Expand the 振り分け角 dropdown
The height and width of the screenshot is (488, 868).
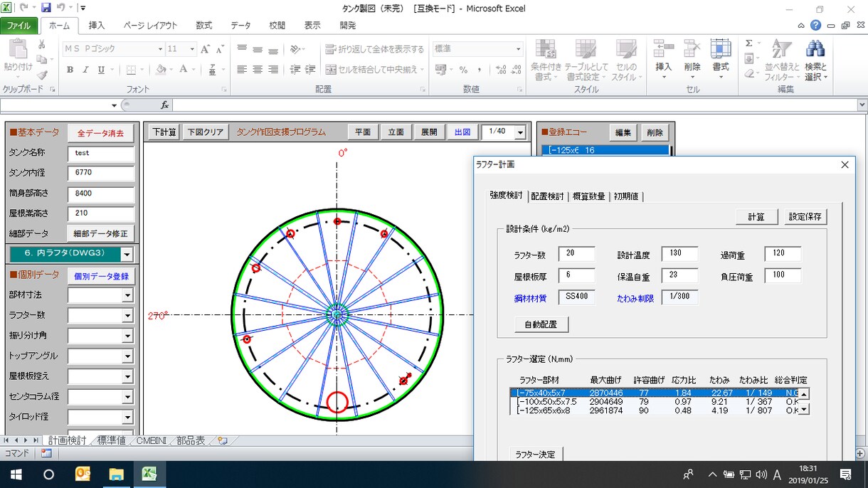pyautogui.click(x=128, y=336)
